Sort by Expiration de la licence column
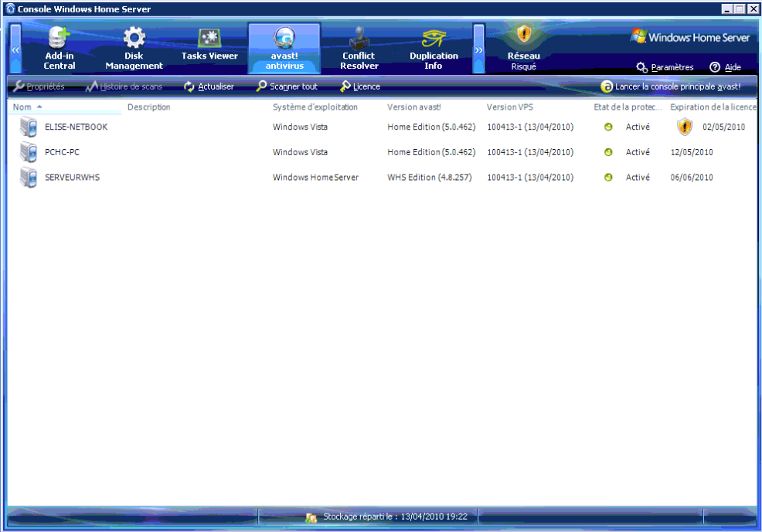Screen dimensions: 762x532 tap(713, 107)
